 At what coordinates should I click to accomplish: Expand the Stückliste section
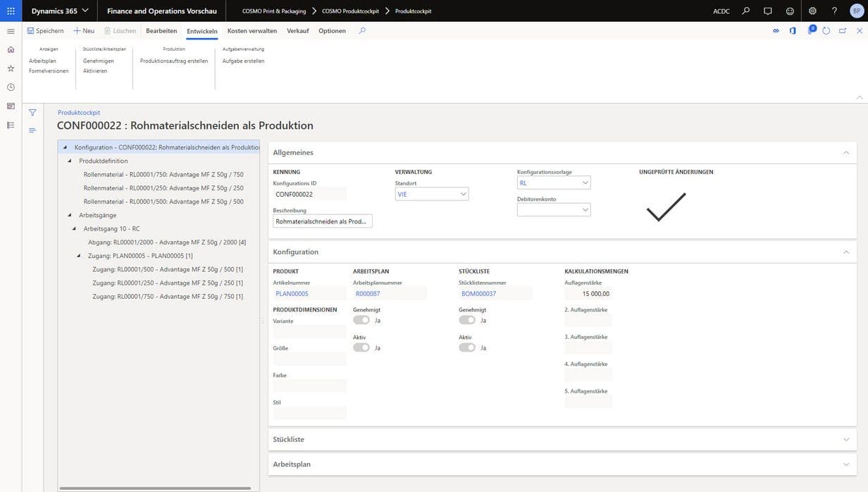click(x=846, y=439)
